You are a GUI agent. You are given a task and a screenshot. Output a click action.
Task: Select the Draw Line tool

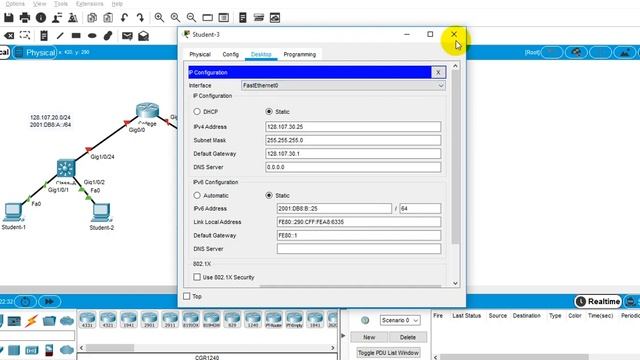(x=60, y=36)
